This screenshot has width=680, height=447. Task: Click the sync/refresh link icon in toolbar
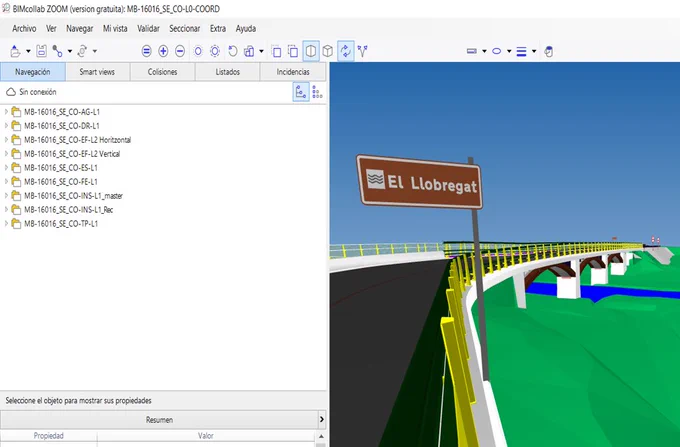(82, 51)
